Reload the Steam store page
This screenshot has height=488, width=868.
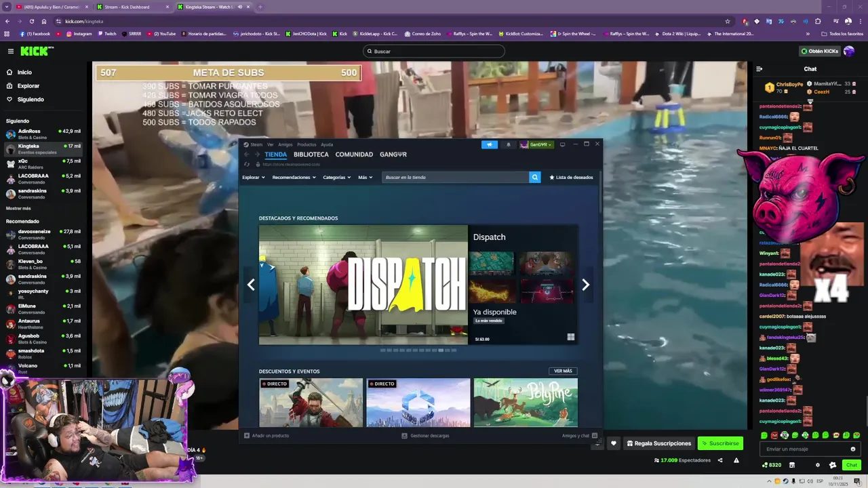[x=247, y=164]
